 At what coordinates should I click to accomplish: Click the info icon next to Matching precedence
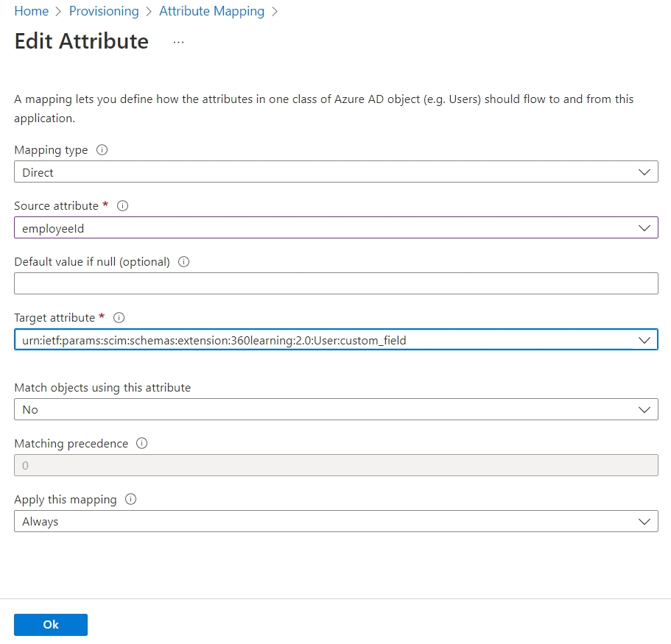[143, 443]
